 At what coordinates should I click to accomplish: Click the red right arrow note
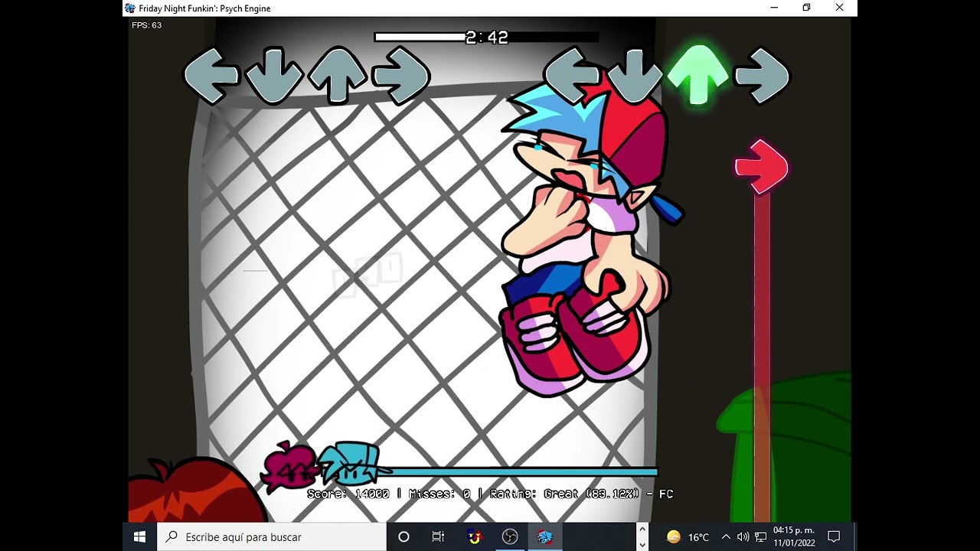coord(761,167)
